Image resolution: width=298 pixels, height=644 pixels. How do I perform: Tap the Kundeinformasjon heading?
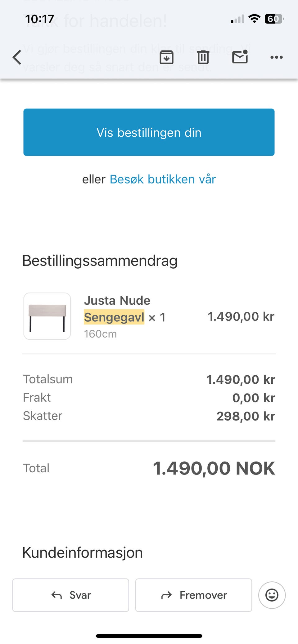(83, 553)
